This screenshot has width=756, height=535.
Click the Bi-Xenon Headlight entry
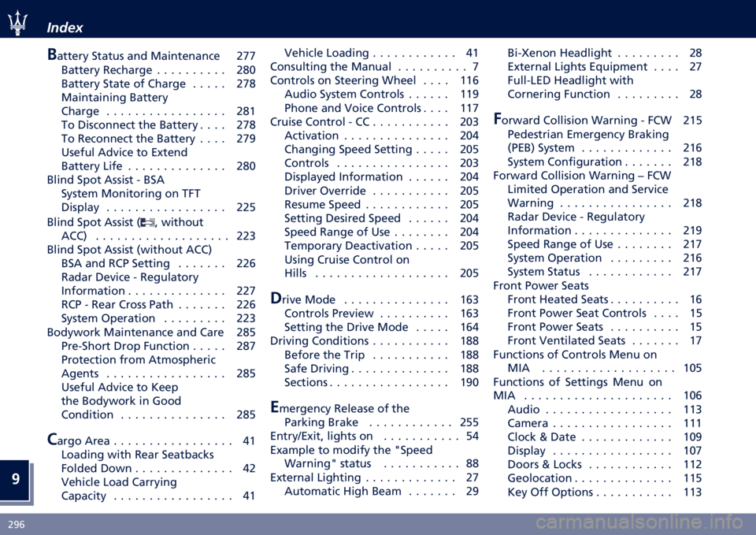click(x=605, y=53)
